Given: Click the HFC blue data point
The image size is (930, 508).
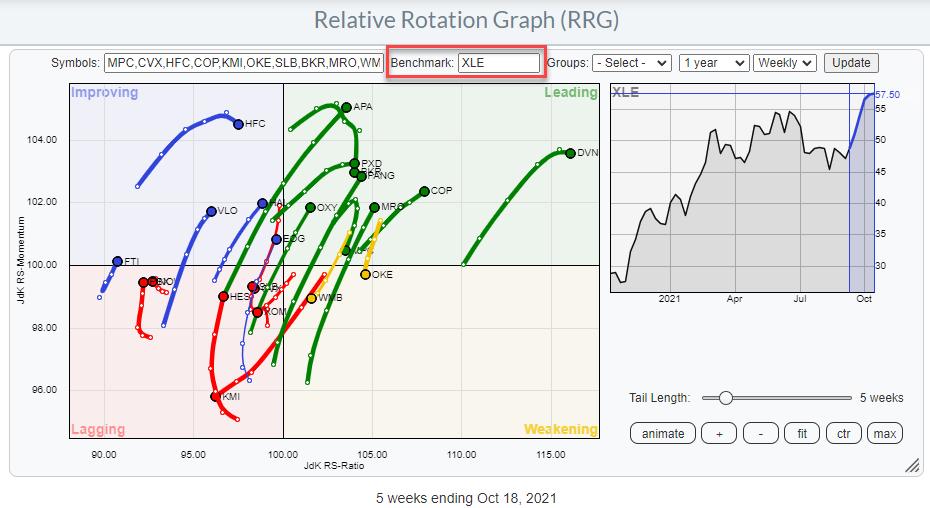Looking at the screenshot, I should pyautogui.click(x=238, y=125).
